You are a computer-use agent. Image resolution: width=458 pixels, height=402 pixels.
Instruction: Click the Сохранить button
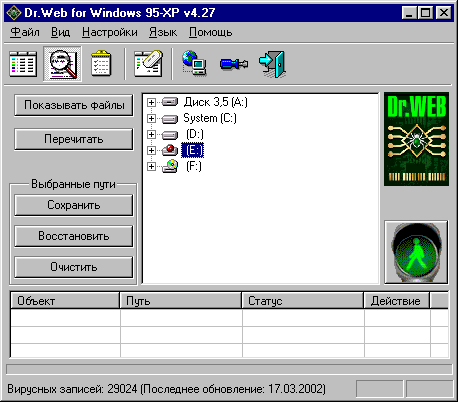[x=74, y=205]
